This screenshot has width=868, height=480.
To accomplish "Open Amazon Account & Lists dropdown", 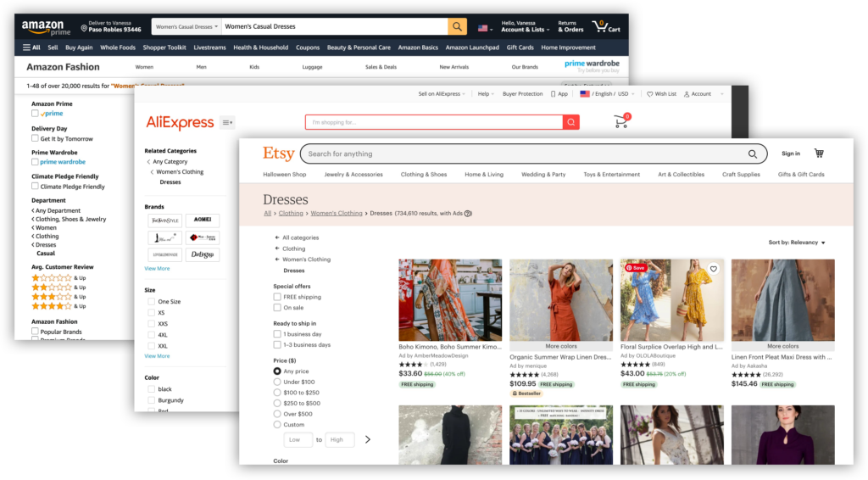I will point(526,26).
